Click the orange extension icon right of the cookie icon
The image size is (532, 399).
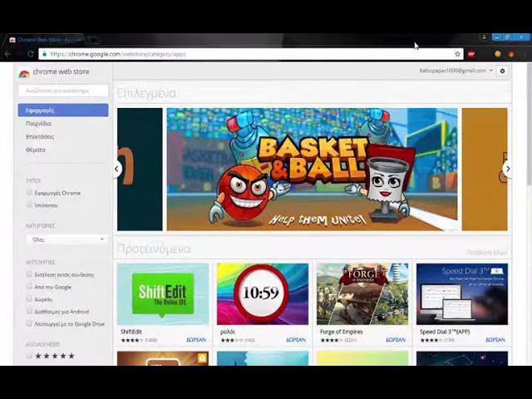511,53
